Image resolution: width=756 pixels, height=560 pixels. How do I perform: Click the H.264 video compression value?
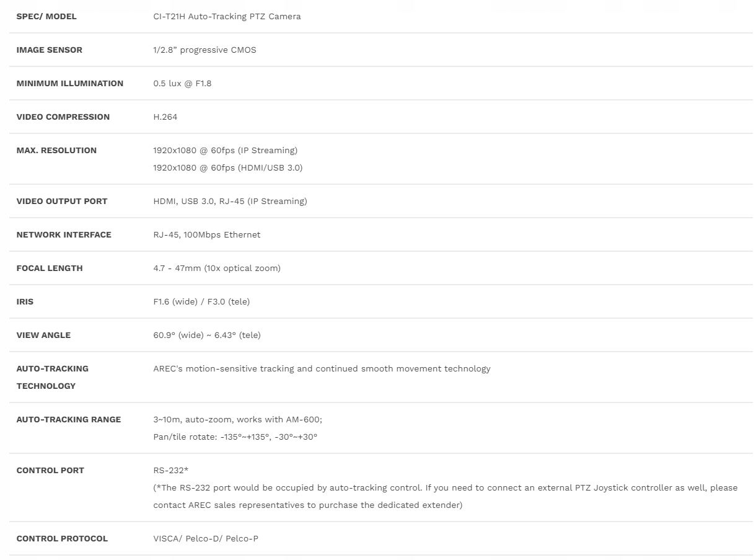[165, 117]
